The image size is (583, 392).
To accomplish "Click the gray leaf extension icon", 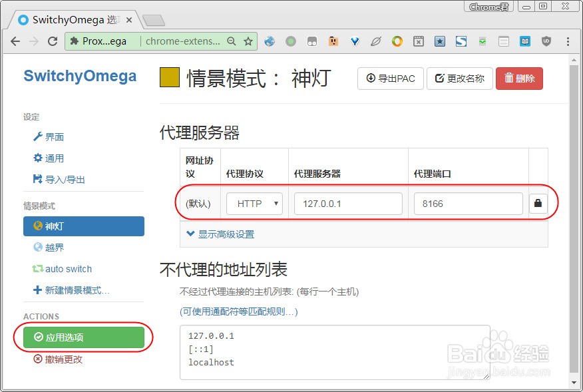I will click(x=376, y=41).
